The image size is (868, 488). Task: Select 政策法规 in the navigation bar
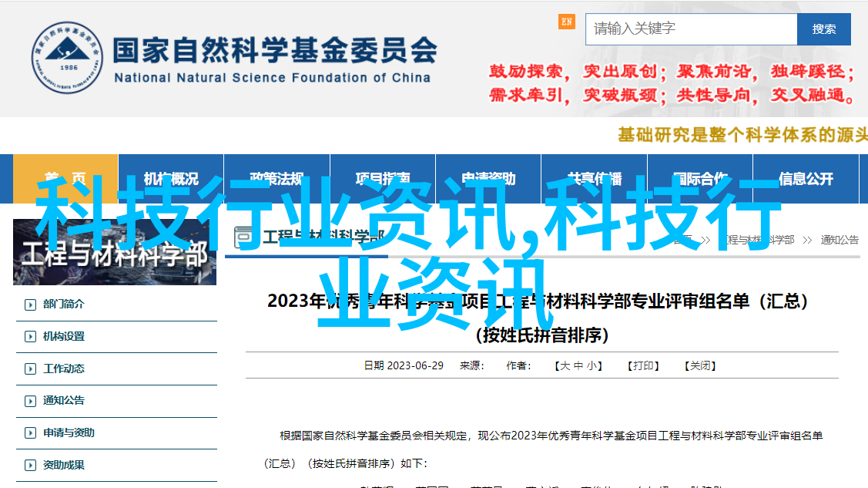pyautogui.click(x=276, y=178)
